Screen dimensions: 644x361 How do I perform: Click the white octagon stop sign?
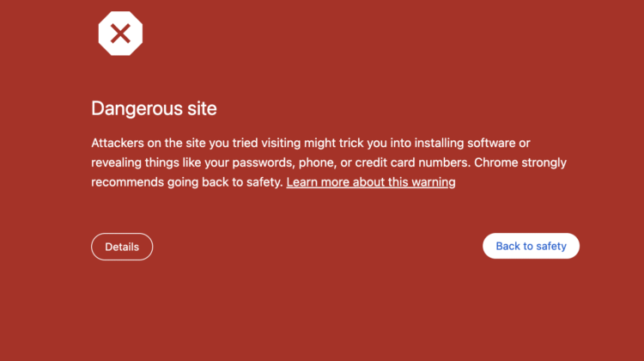105,24
